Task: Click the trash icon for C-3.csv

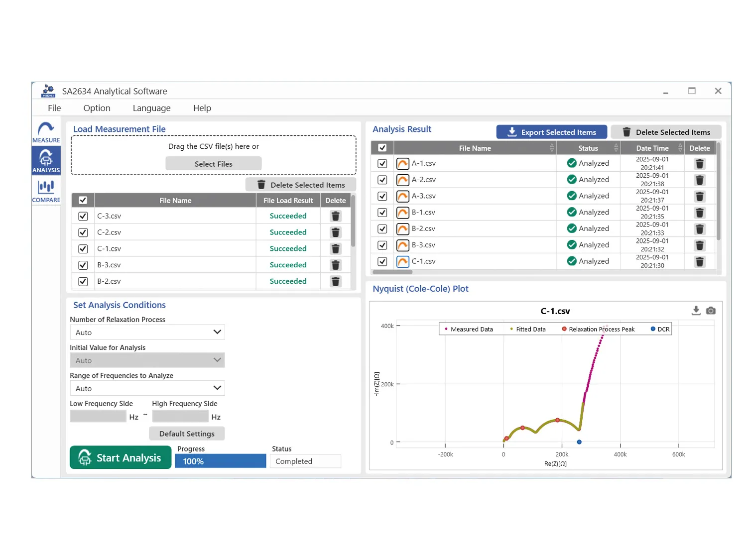Action: click(336, 216)
